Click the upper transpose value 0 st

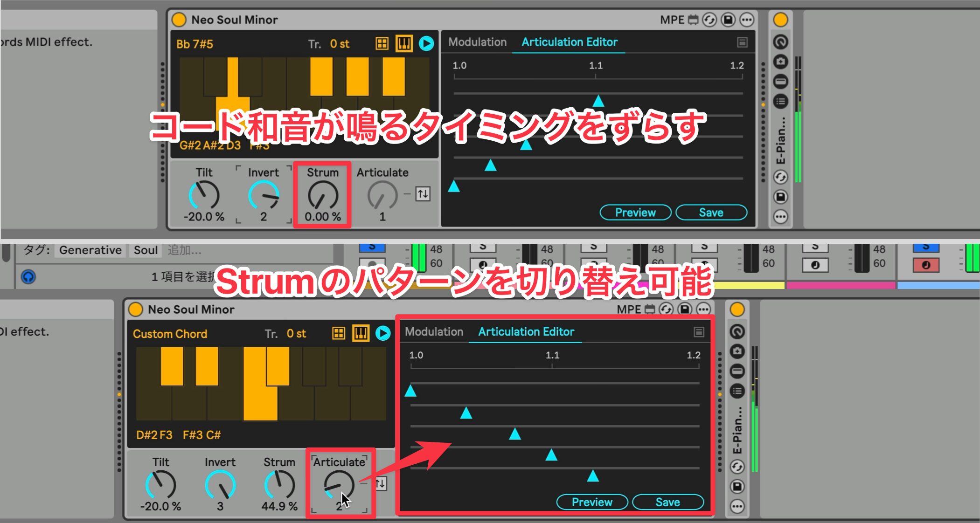[340, 44]
